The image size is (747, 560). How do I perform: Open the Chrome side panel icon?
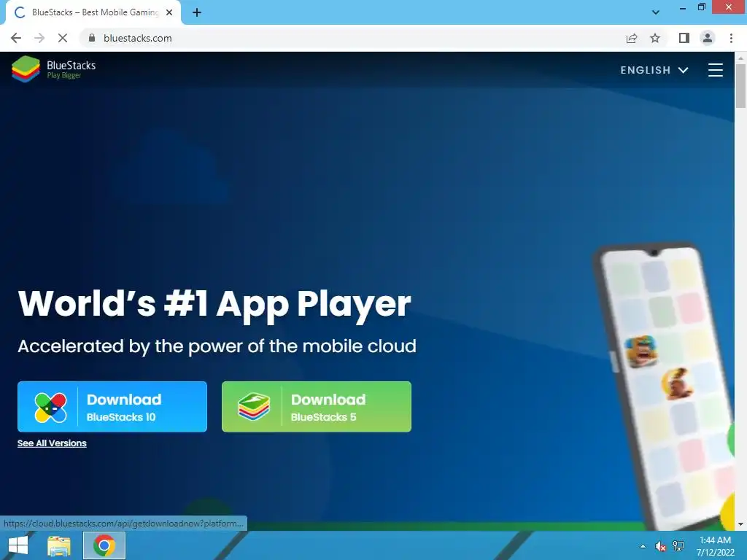(684, 38)
